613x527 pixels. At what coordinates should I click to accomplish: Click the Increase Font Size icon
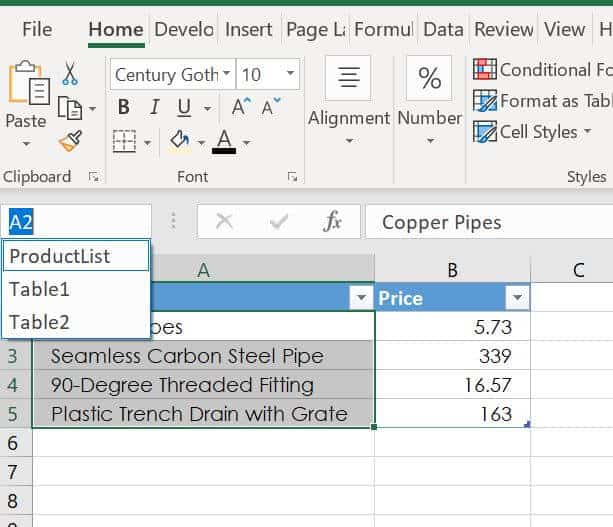coord(241,107)
